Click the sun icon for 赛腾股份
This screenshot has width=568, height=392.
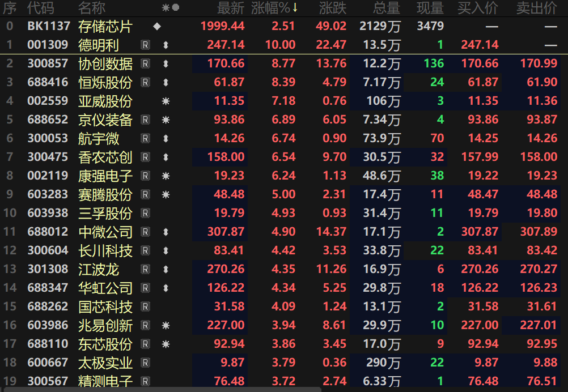(x=166, y=195)
